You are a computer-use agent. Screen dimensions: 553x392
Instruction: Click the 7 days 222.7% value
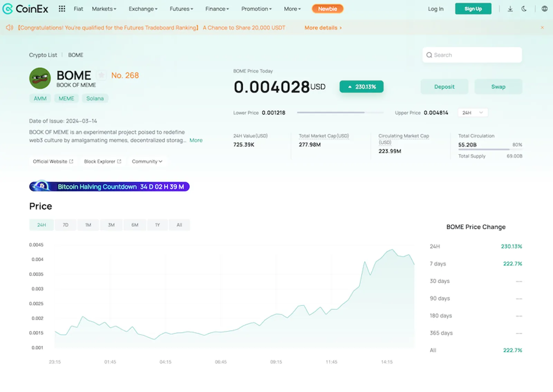513,264
